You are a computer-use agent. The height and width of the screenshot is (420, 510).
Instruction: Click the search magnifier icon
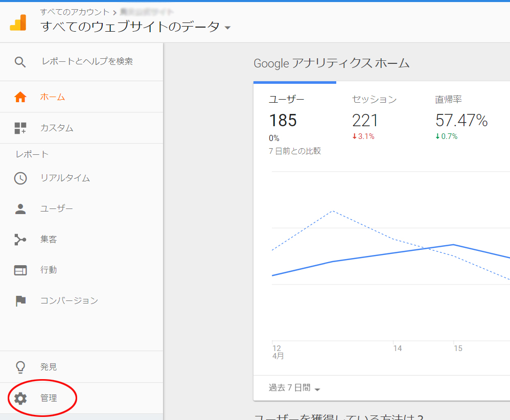click(x=20, y=62)
